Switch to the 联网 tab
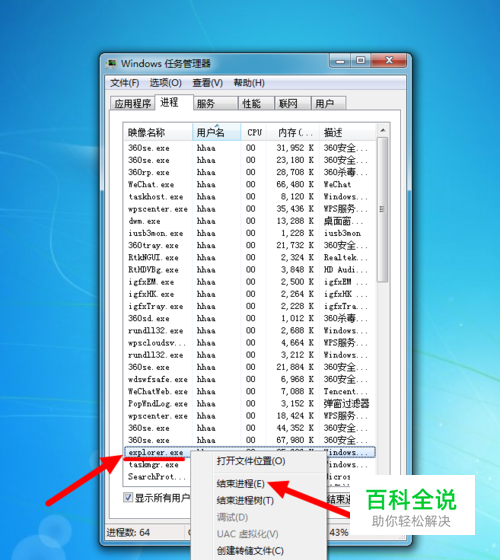Viewport: 500px width, 560px height. coord(292,104)
